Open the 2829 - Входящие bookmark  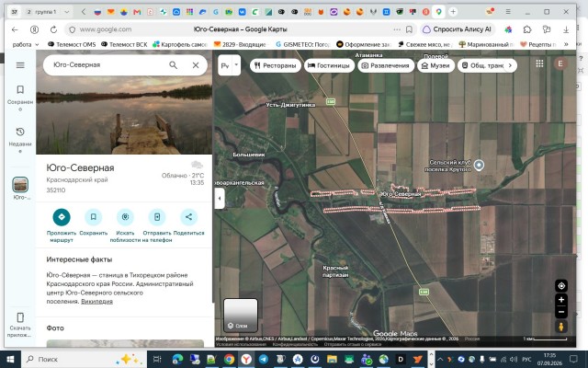pos(240,44)
